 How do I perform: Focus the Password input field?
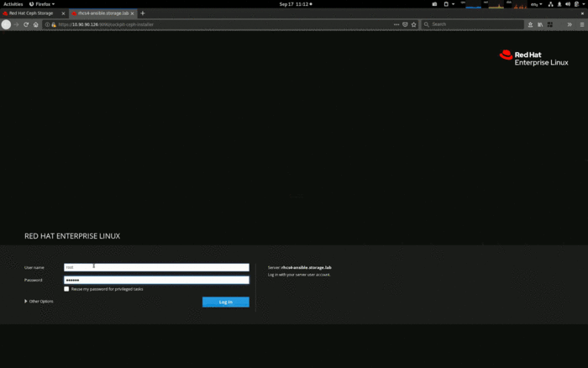(x=156, y=280)
